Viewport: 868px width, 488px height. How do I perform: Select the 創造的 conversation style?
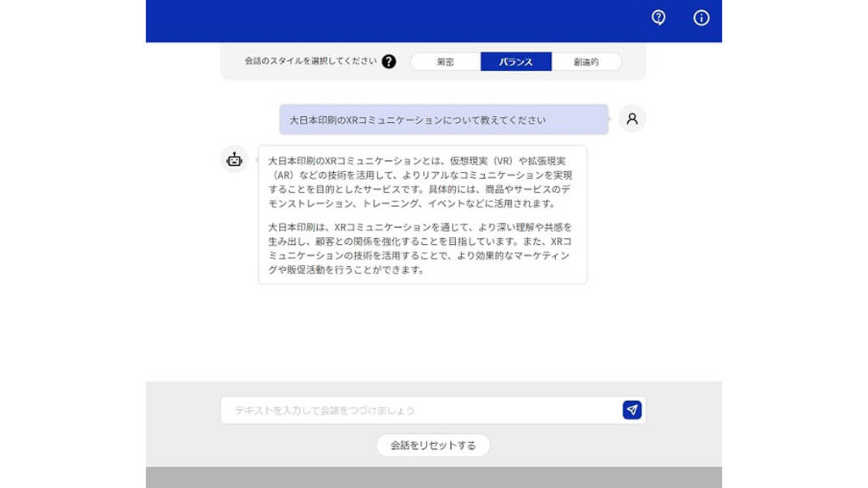pyautogui.click(x=587, y=62)
